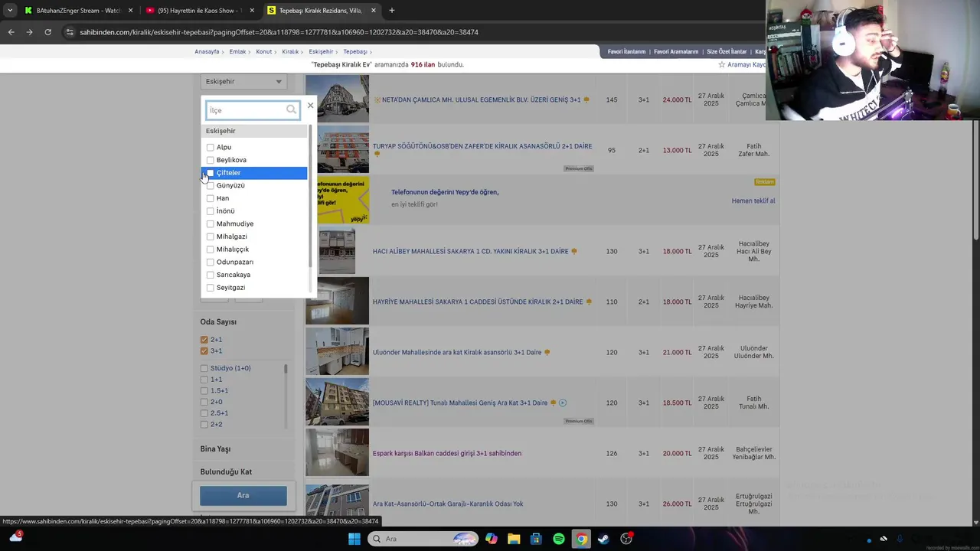980x551 pixels.
Task: Open the Emlak breadcrumb link
Action: 237,52
